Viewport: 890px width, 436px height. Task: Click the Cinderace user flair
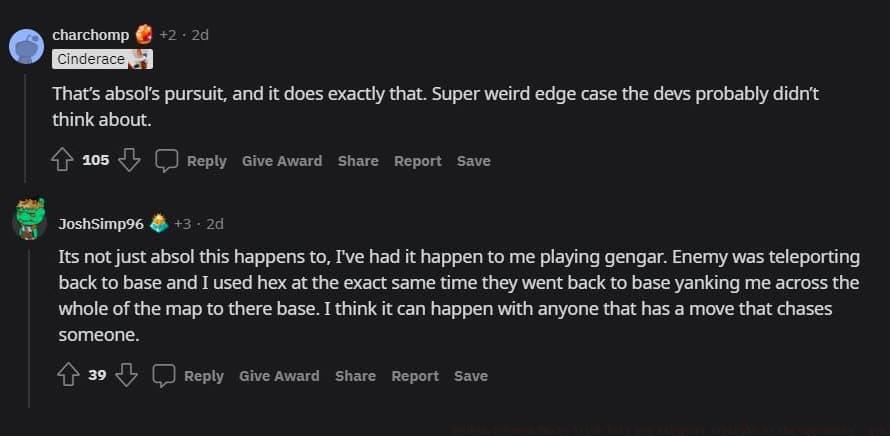[x=91, y=59]
